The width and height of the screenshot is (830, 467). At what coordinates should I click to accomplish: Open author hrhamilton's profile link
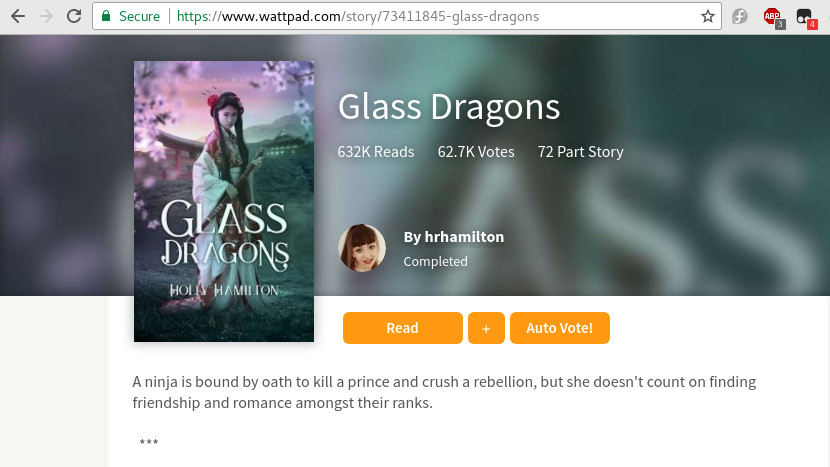(x=454, y=237)
